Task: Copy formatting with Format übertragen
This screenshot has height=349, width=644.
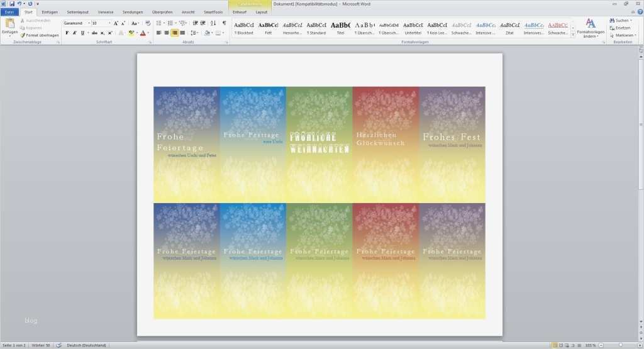Action: click(40, 35)
